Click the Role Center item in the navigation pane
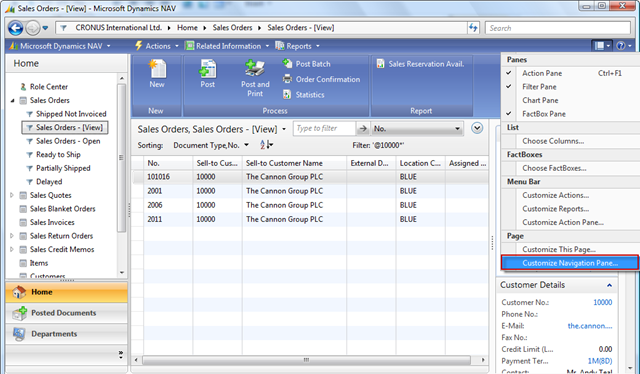 click(44, 87)
